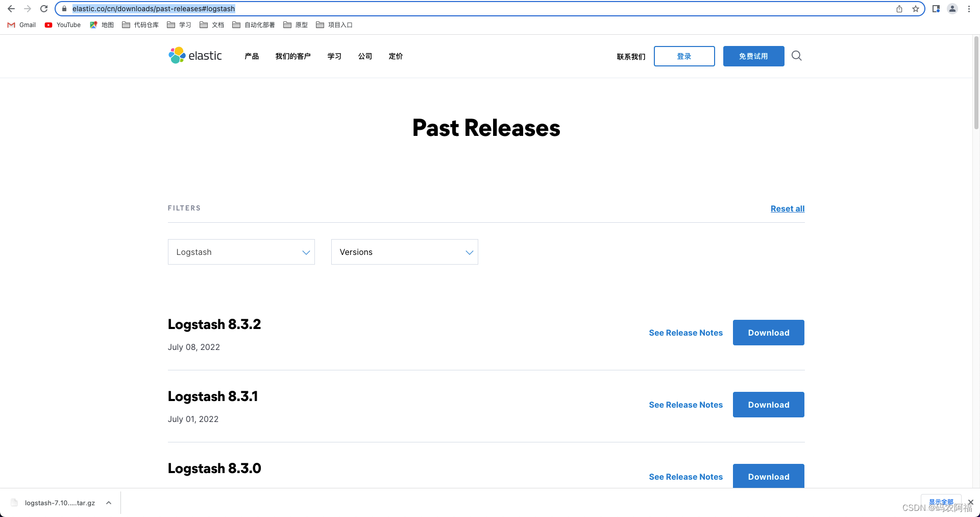This screenshot has height=517, width=980.
Task: Open the 学习 navigation menu
Action: pyautogui.click(x=334, y=56)
